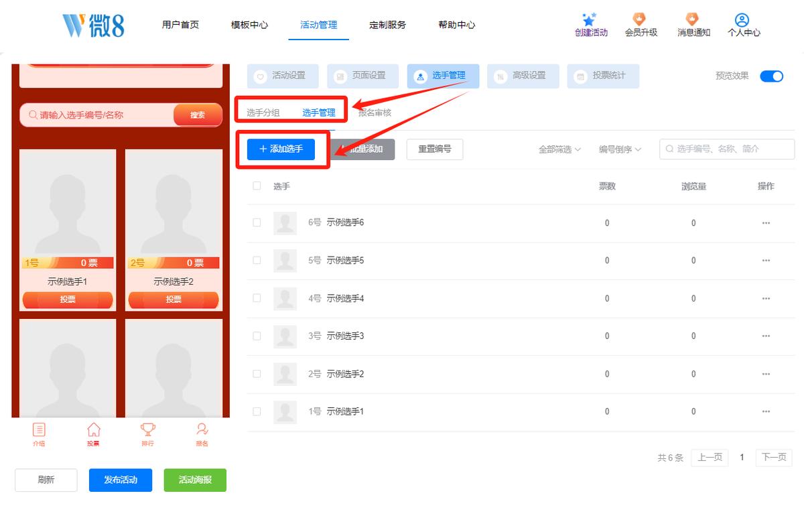Open the 帮助中心 menu
Image resolution: width=804 pixels, height=532 pixels.
coord(457,25)
